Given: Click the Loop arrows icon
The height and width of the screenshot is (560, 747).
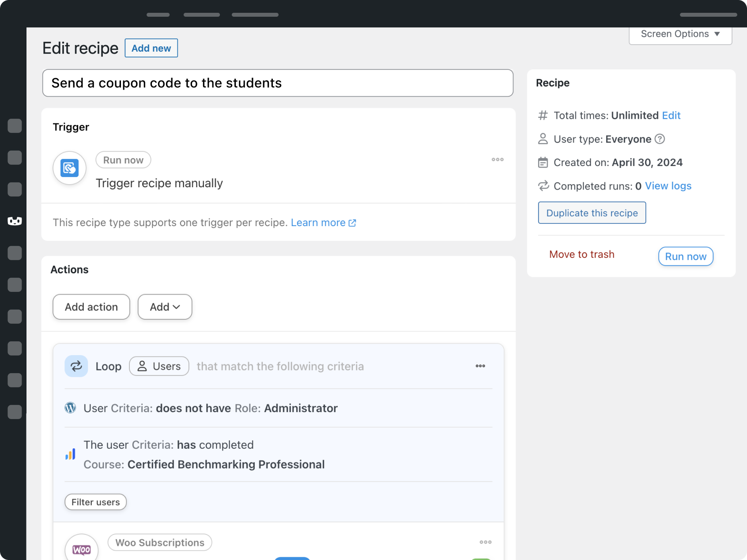Looking at the screenshot, I should 76,366.
